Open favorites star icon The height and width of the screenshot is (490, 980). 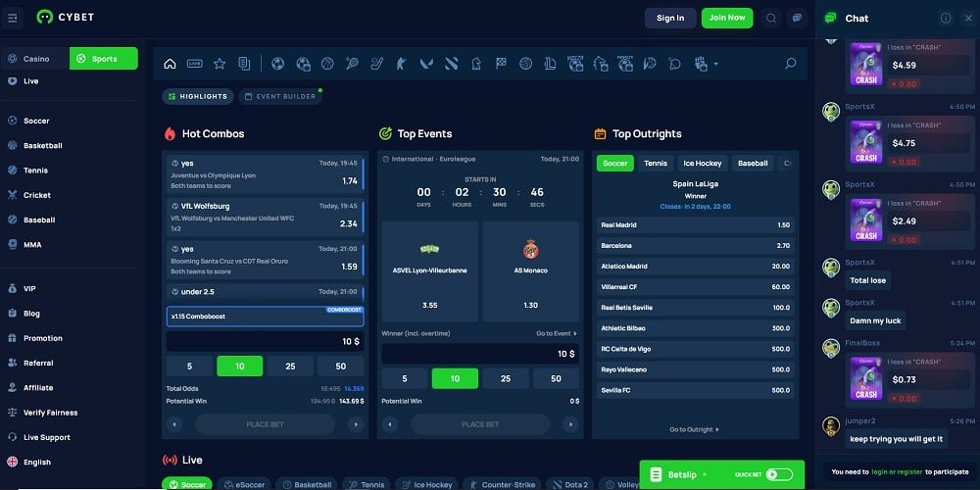220,64
